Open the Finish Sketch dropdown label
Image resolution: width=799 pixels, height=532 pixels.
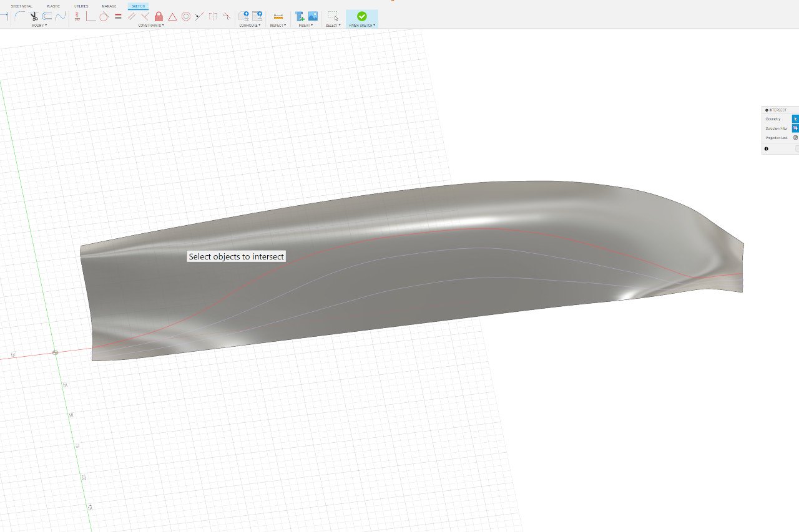point(362,26)
